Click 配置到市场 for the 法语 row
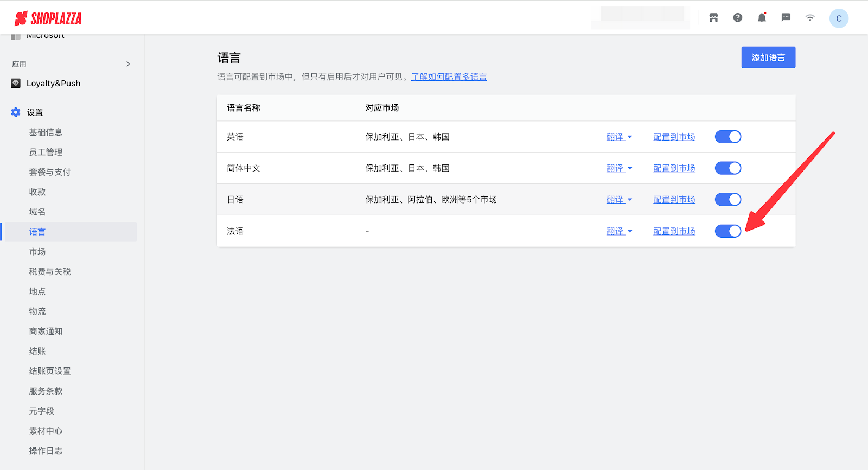Viewport: 868px width, 470px height. click(674, 231)
